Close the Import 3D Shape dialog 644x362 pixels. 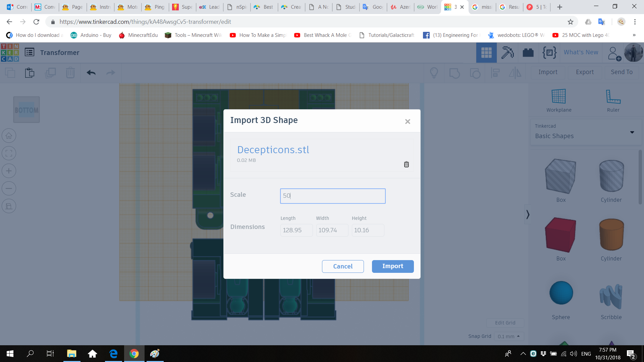408,121
